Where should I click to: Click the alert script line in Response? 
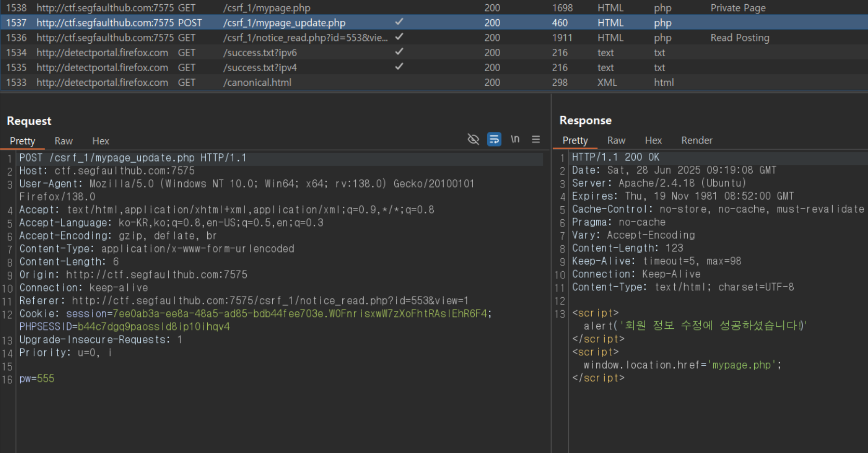[696, 326]
